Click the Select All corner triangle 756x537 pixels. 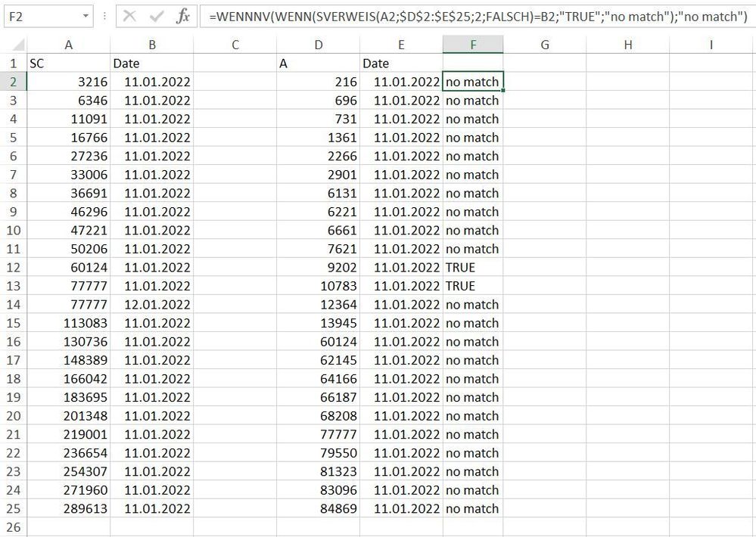pyautogui.click(x=17, y=45)
